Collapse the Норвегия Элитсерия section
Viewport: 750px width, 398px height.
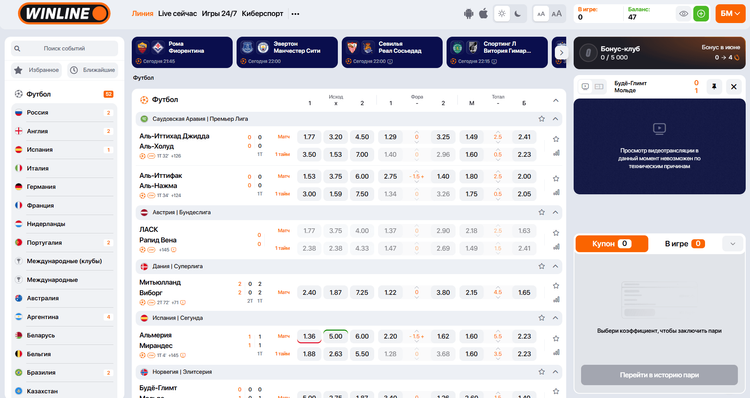pyautogui.click(x=555, y=372)
